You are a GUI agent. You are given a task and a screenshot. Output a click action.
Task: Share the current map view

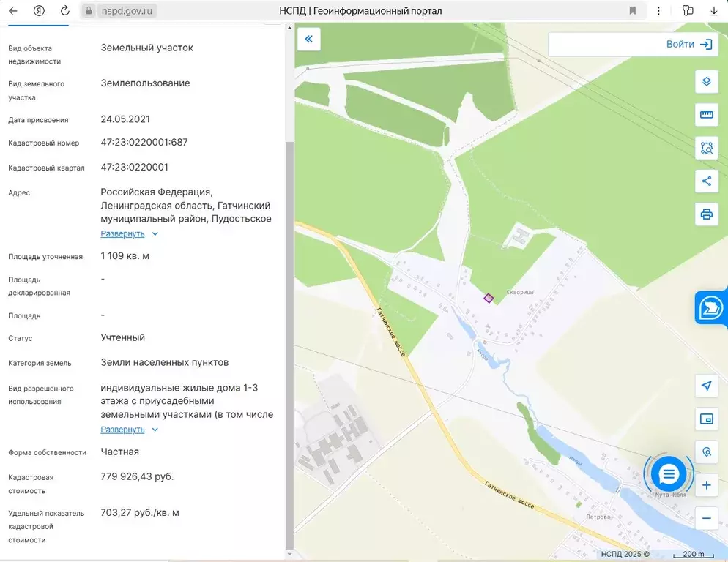pyautogui.click(x=706, y=181)
